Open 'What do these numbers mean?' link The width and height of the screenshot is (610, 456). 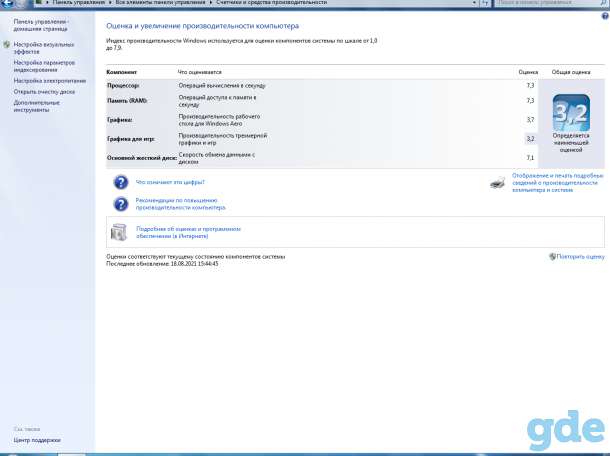point(170,182)
